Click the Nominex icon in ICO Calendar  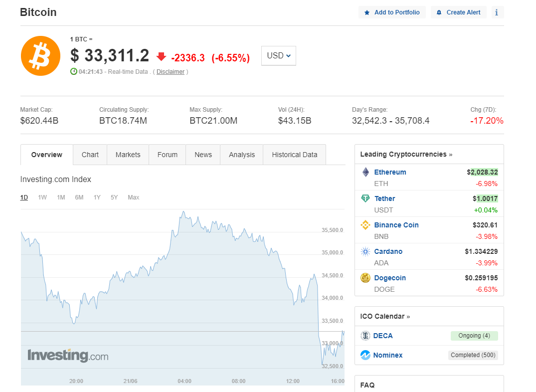(x=365, y=355)
